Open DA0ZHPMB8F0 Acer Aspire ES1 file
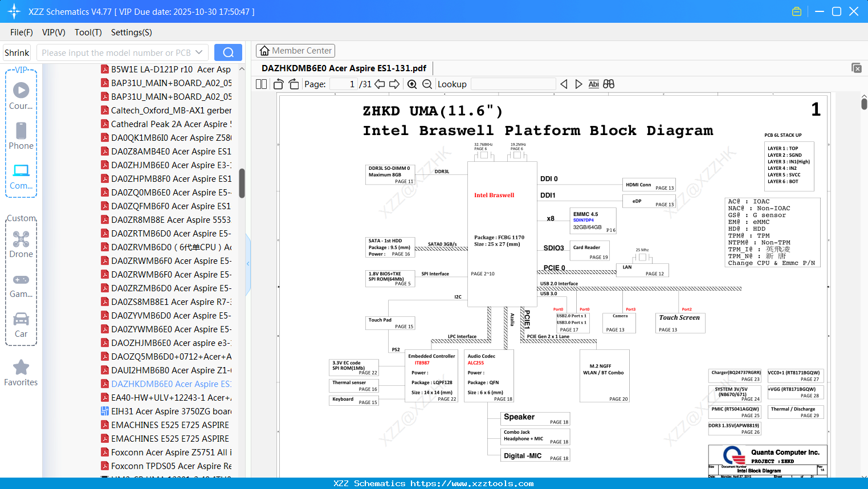The height and width of the screenshot is (489, 868). tap(166, 179)
